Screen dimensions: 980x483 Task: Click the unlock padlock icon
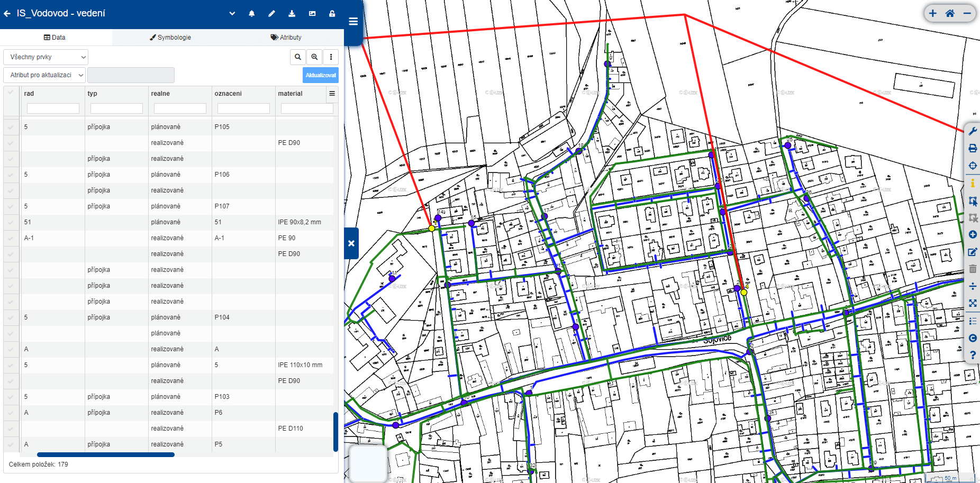332,14
